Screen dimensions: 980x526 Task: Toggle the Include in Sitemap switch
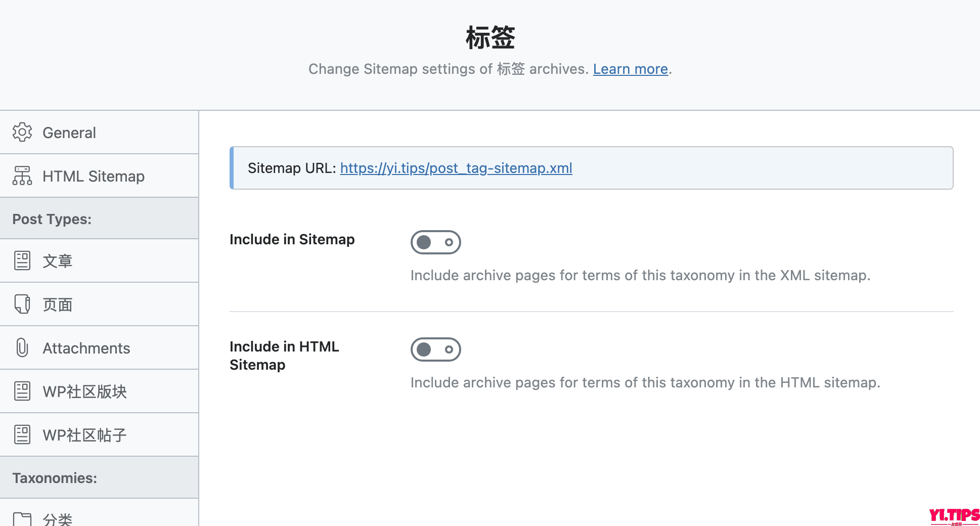pyautogui.click(x=435, y=242)
